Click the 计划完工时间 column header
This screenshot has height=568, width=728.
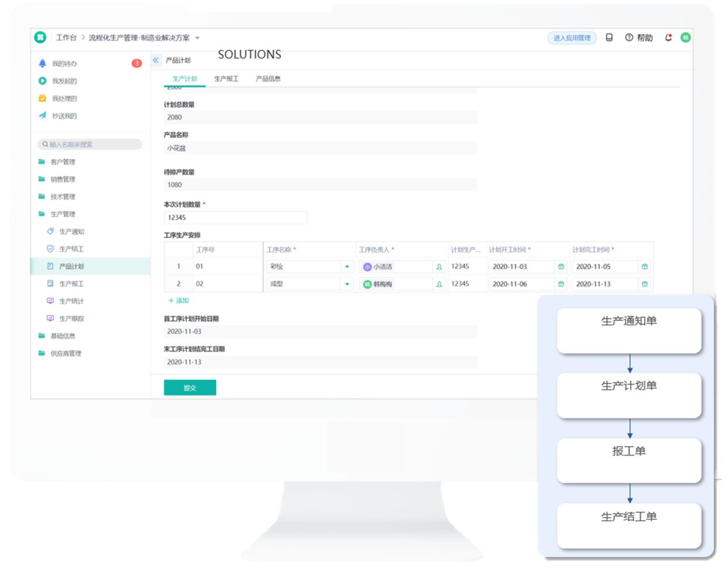pos(593,249)
